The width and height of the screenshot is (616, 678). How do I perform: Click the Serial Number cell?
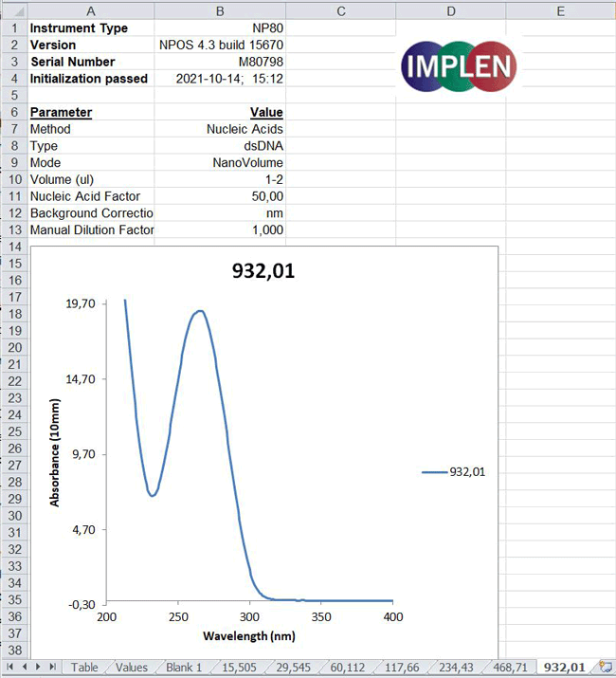coord(91,62)
